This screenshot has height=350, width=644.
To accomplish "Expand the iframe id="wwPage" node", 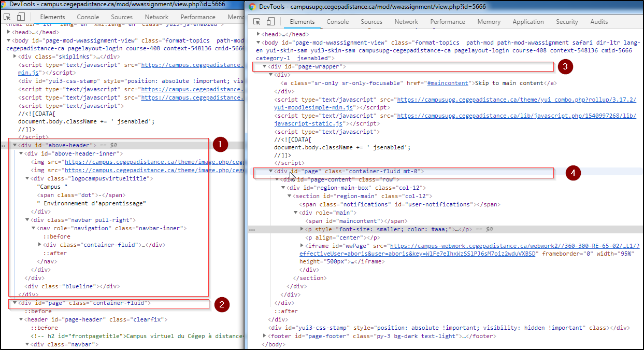I will pyautogui.click(x=303, y=246).
